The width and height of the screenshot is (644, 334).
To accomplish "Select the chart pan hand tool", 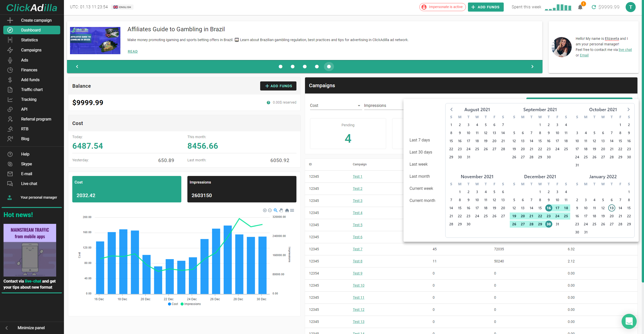I will coord(281,210).
